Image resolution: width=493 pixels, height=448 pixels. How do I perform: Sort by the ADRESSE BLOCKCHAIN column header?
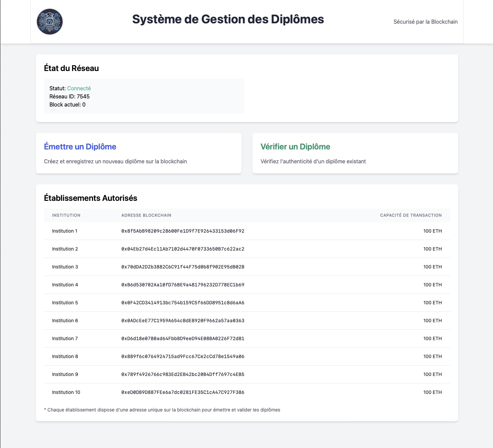coord(146,215)
